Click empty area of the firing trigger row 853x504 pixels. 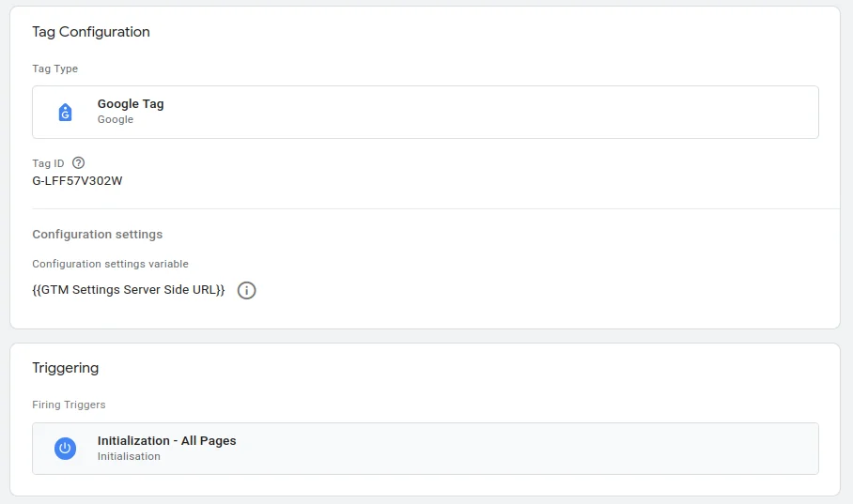pos(545,449)
